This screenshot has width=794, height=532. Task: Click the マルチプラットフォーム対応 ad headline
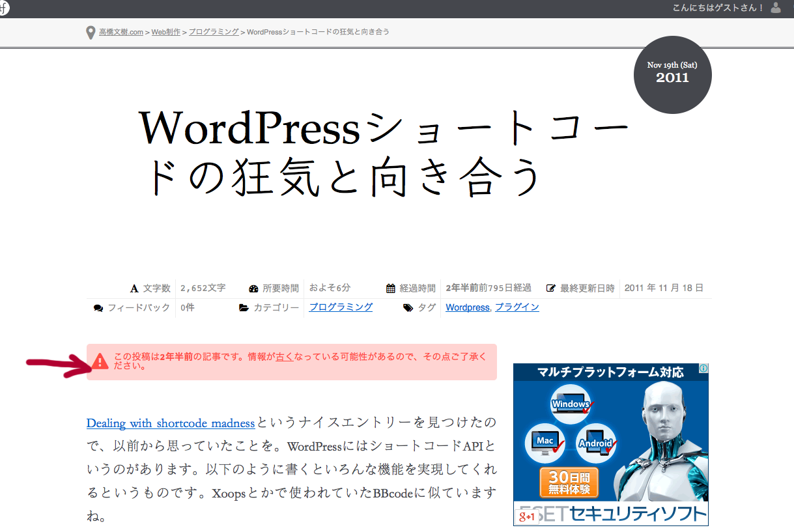610,372
